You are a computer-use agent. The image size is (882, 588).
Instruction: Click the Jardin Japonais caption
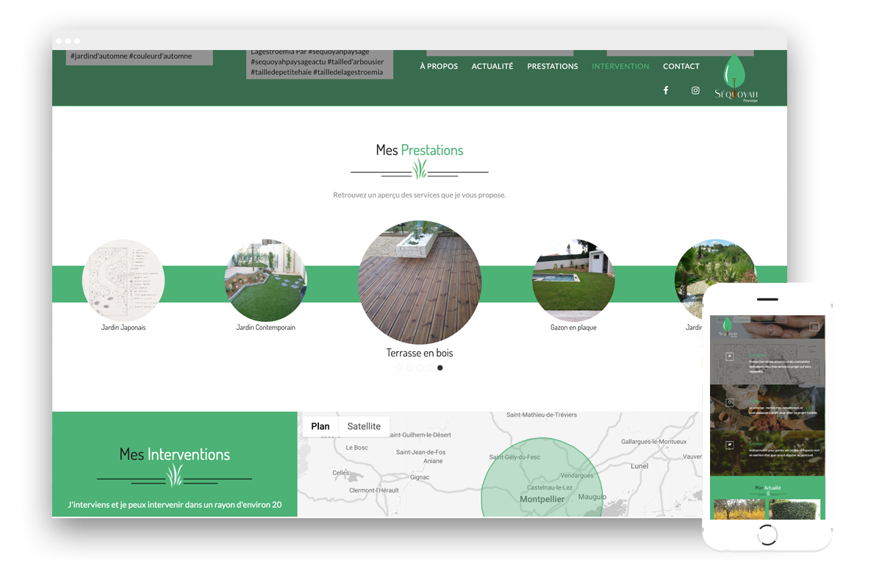point(123,328)
